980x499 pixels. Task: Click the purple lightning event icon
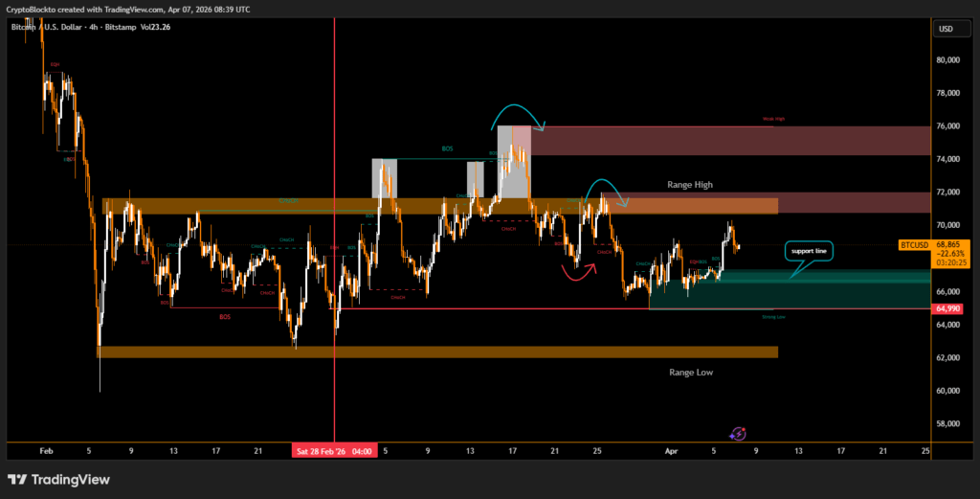pyautogui.click(x=739, y=434)
